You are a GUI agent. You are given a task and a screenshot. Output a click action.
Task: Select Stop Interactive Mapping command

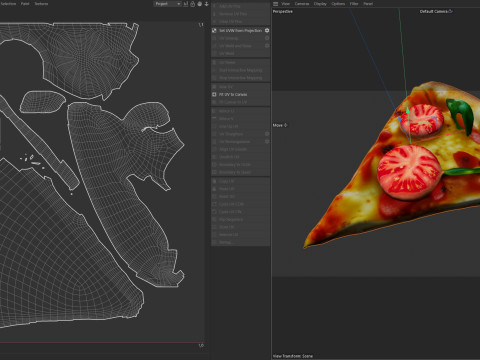240,78
